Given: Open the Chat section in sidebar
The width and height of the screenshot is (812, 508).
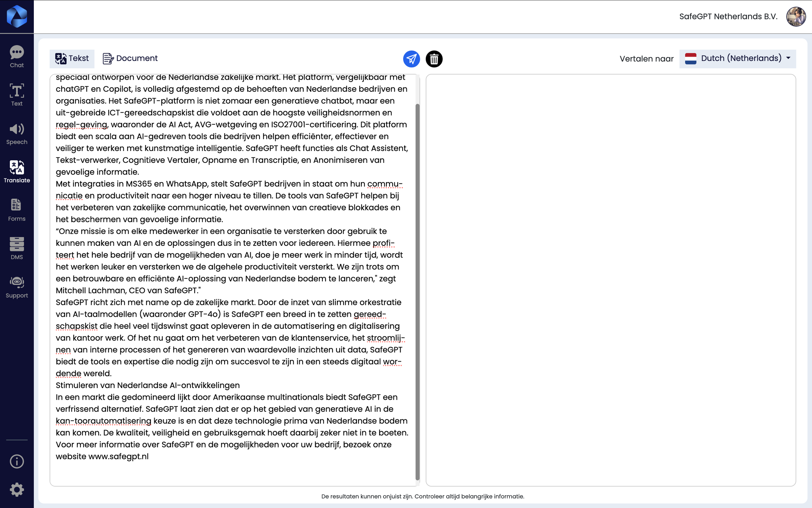Looking at the screenshot, I should coord(17,56).
